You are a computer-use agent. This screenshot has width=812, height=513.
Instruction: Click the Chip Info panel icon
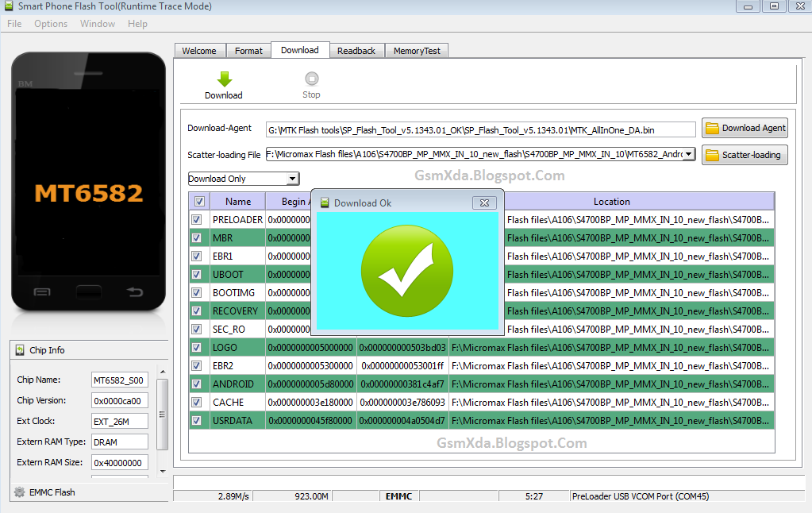click(x=20, y=350)
